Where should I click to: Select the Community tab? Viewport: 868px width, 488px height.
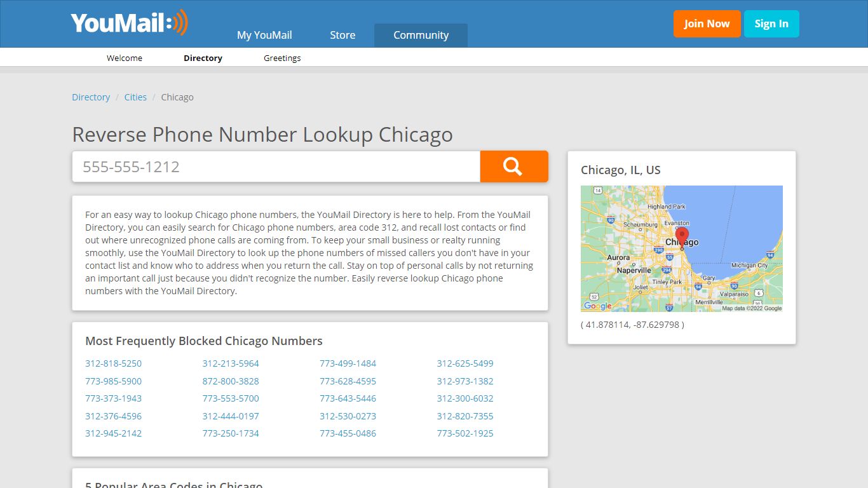pos(421,35)
